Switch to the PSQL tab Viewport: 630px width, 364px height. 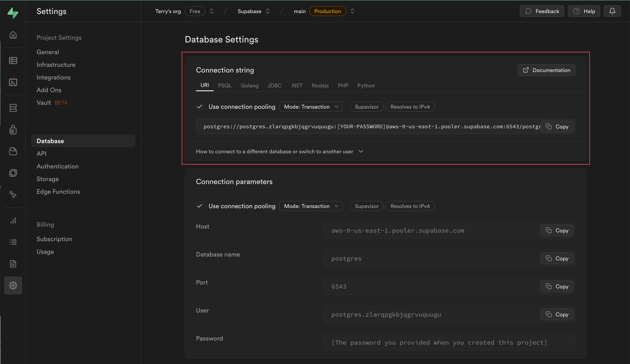(x=225, y=85)
